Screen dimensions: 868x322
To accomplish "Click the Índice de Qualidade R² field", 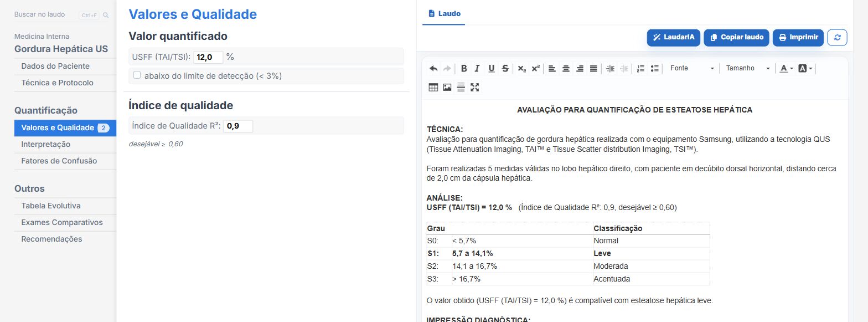I will point(238,126).
